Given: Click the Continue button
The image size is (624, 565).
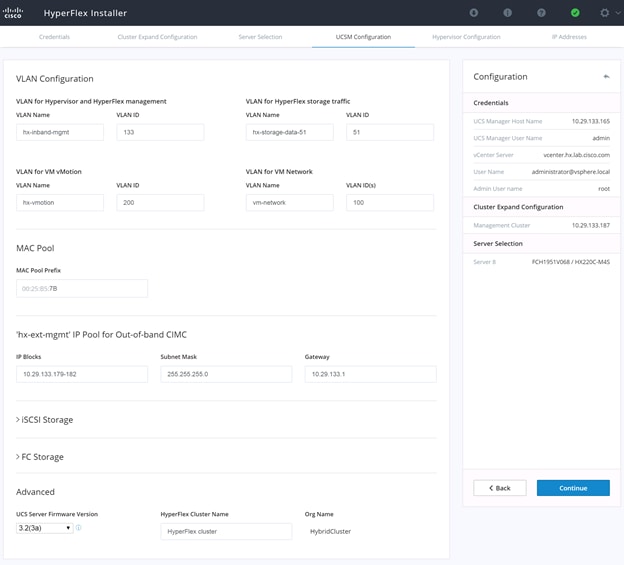Looking at the screenshot, I should tap(573, 488).
